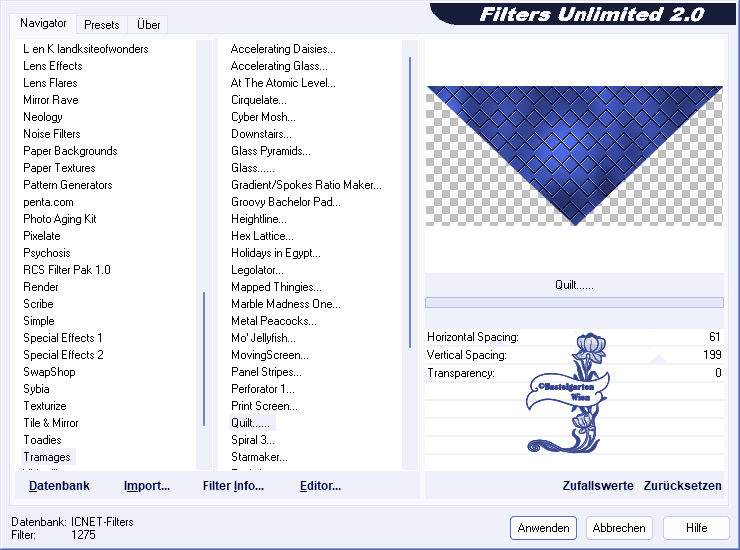
Task: Select Holidays in Egypt... filter
Action: pos(276,253)
